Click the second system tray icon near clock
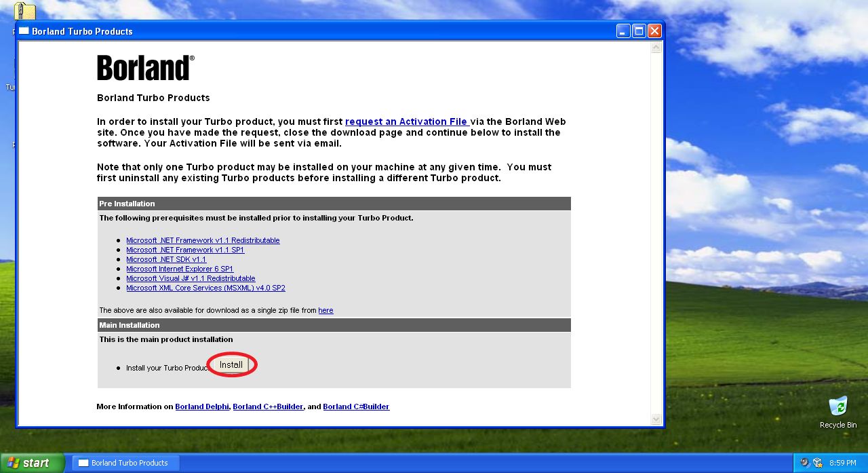Viewport: 868px width, 473px height. 817,463
